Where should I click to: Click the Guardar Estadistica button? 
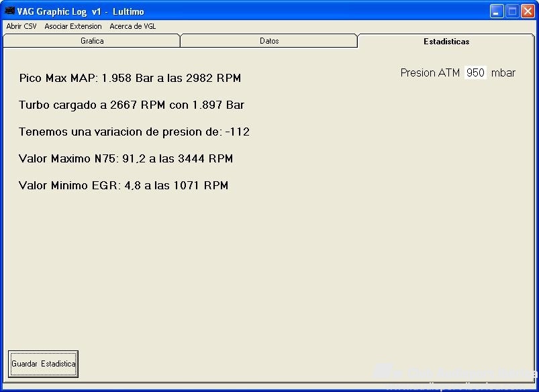click(44, 364)
